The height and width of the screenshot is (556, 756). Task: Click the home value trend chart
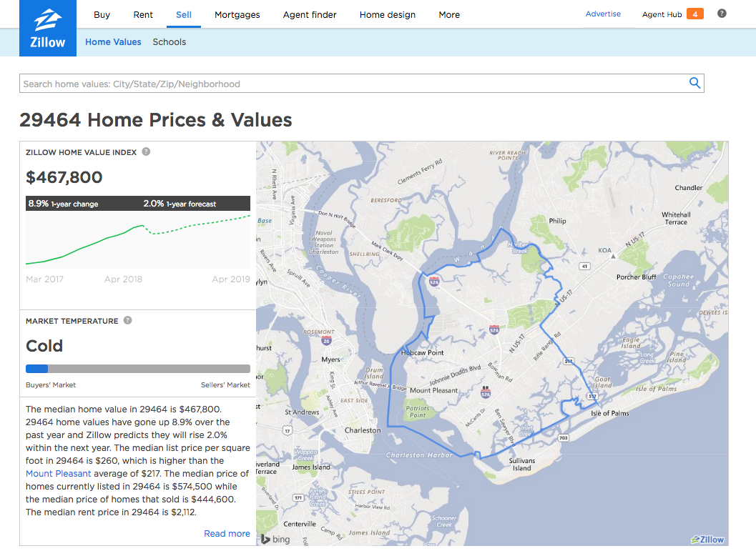(x=138, y=239)
